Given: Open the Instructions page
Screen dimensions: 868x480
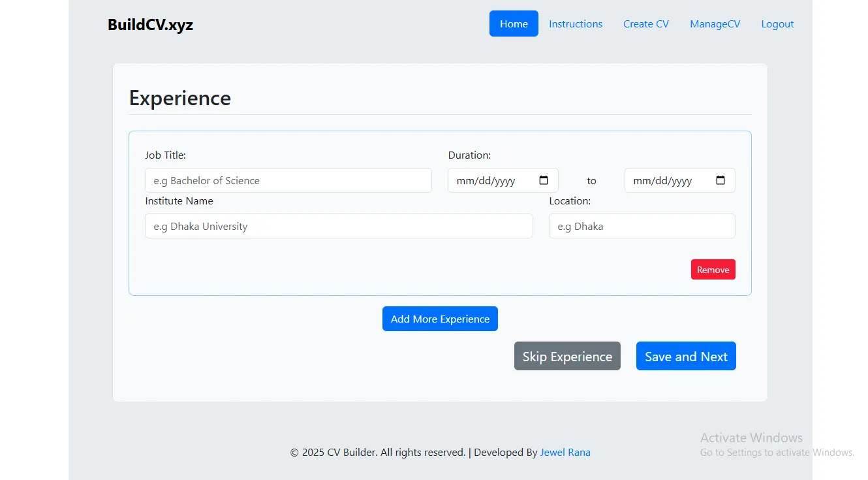Looking at the screenshot, I should coord(575,24).
